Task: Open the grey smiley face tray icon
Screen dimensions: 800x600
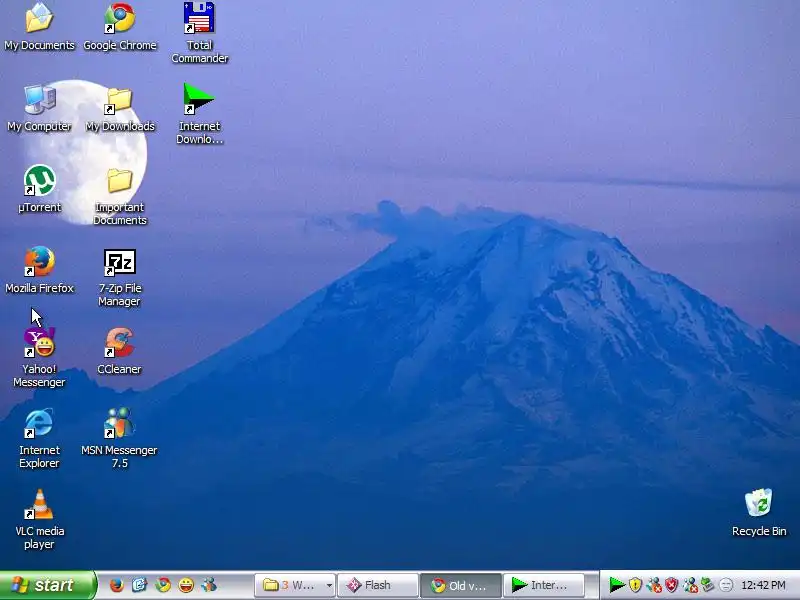Action: 726,585
